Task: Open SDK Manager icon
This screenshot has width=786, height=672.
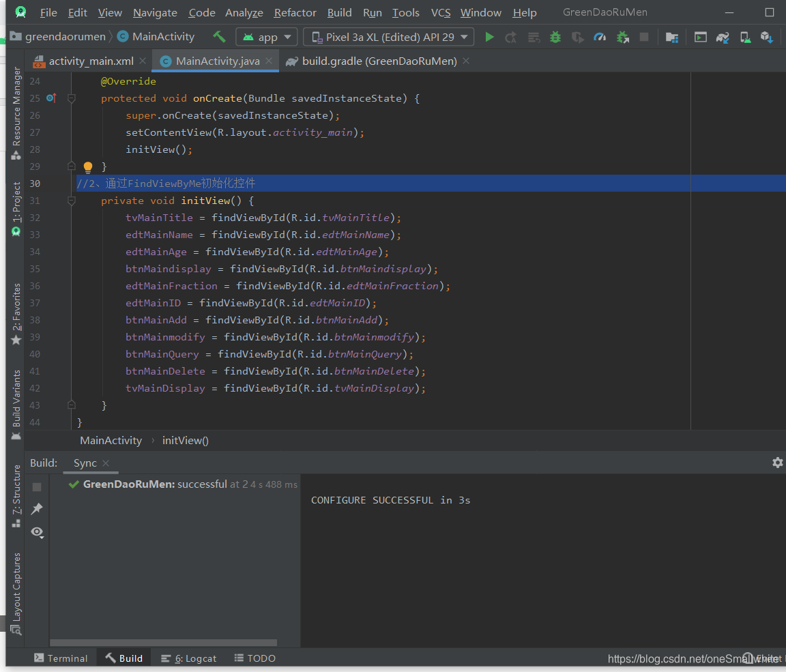Action: (x=767, y=37)
